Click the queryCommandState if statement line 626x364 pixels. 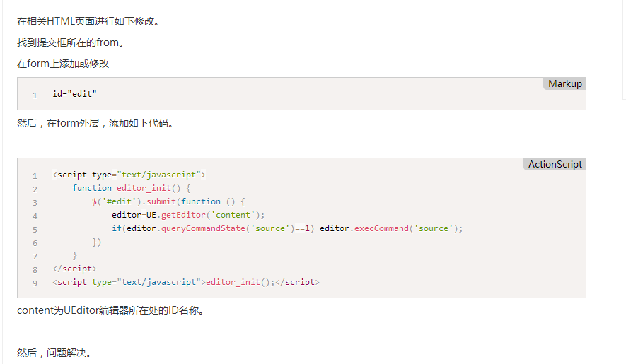tap(287, 228)
